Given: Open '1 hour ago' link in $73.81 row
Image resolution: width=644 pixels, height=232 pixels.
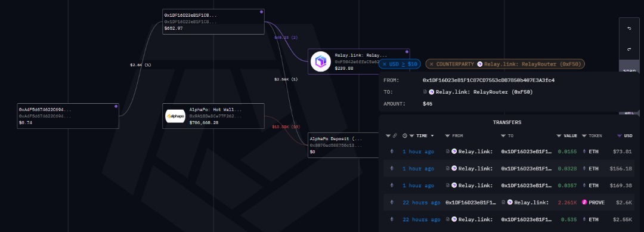Looking at the screenshot, I should coord(418,151).
